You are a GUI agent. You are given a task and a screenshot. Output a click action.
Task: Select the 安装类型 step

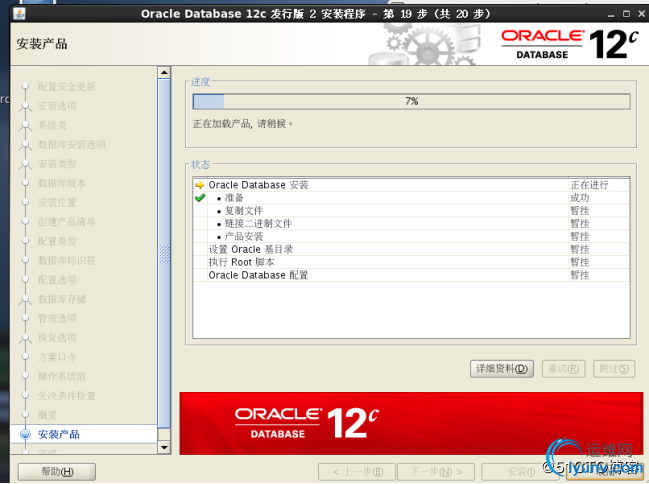point(57,164)
